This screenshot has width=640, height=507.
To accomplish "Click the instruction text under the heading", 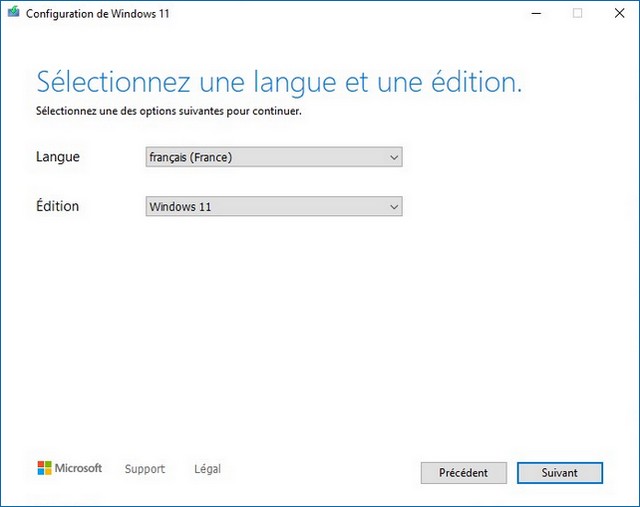I will [x=168, y=111].
